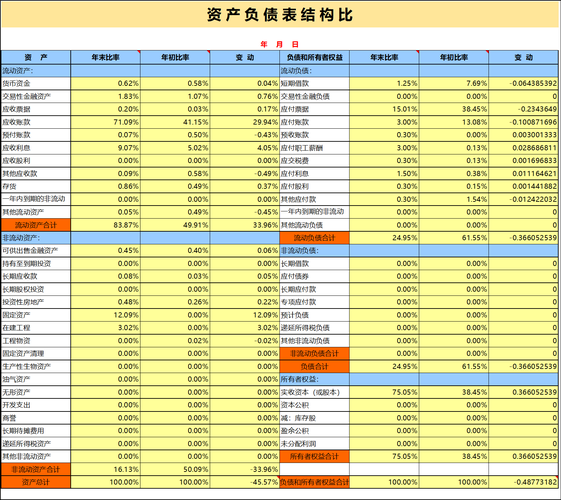Select the 7.69% cell

(x=454, y=83)
